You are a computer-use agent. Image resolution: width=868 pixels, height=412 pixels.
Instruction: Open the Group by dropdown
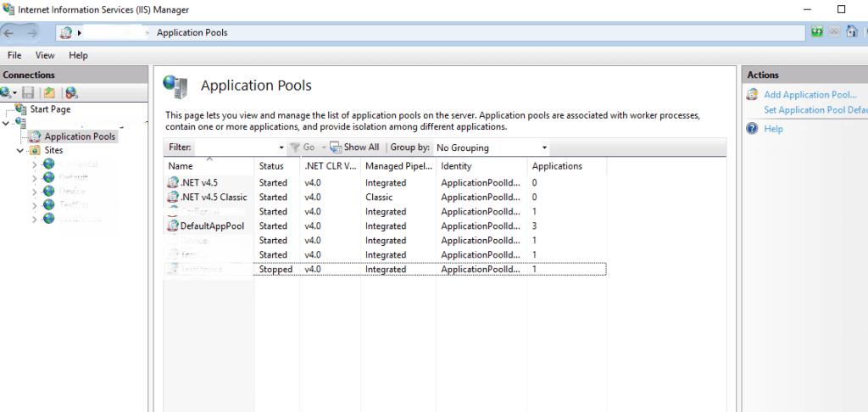(543, 148)
